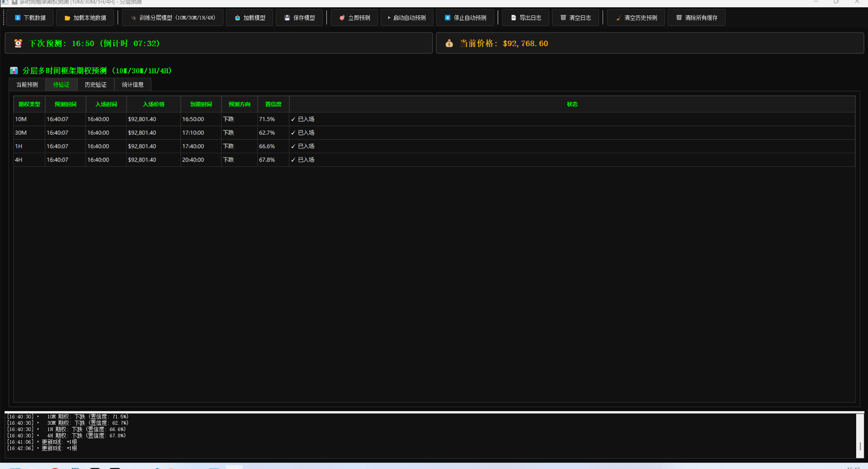Click log entry [16:41:06] 更新K线
This screenshot has width=868, height=469.
(42, 442)
